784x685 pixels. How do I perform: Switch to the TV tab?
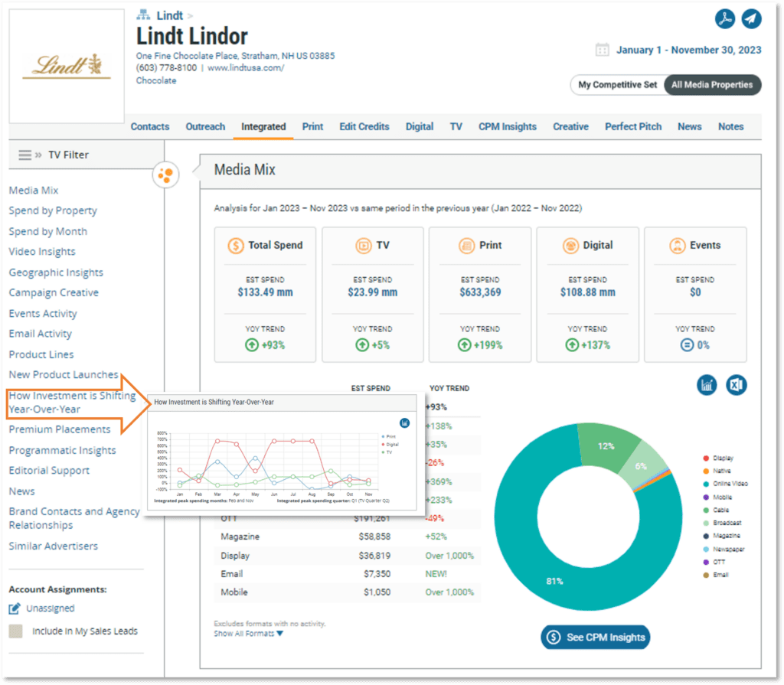click(x=456, y=127)
